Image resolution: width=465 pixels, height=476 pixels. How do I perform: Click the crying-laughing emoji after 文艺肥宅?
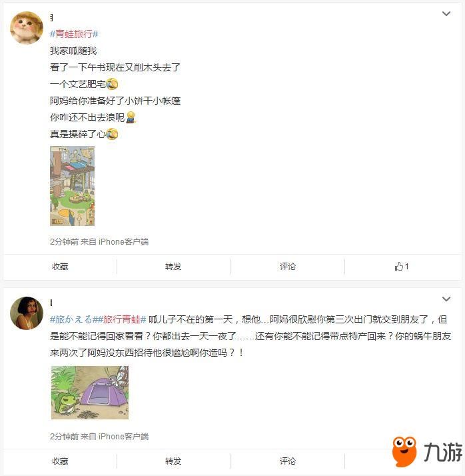point(112,84)
